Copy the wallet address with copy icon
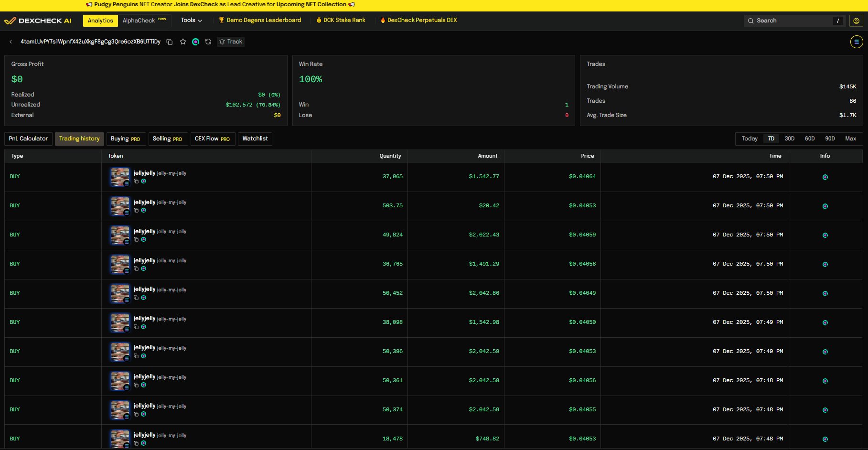868x450 pixels. [169, 42]
